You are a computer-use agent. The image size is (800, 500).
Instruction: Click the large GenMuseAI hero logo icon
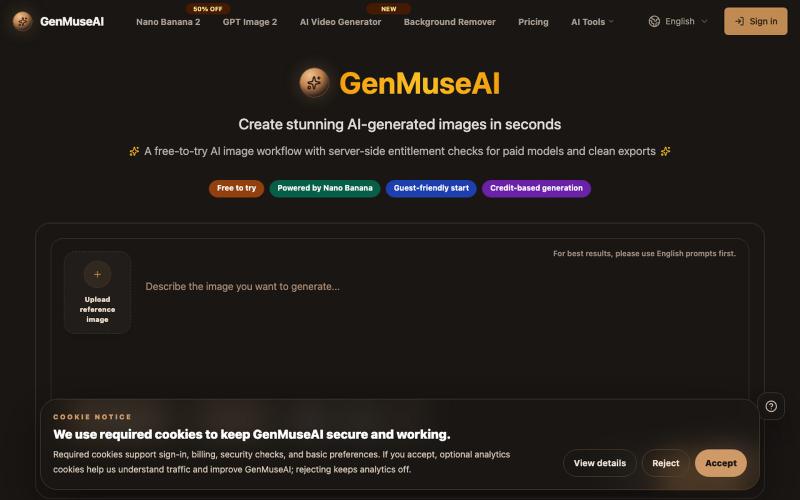[314, 83]
